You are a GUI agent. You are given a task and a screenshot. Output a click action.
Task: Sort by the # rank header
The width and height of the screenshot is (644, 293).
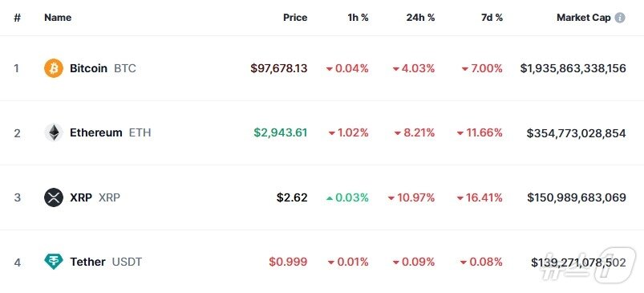point(17,18)
